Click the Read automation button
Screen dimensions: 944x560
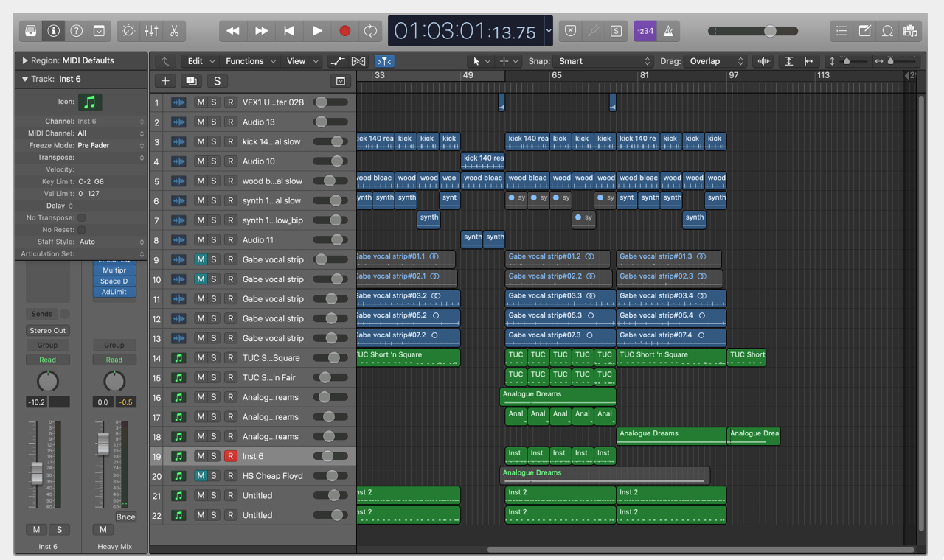[48, 360]
